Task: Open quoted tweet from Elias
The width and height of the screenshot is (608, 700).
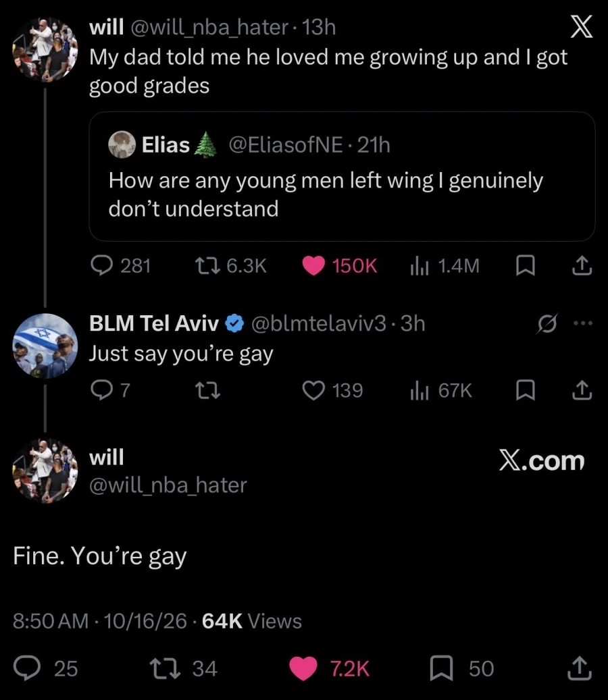Action: tap(342, 176)
